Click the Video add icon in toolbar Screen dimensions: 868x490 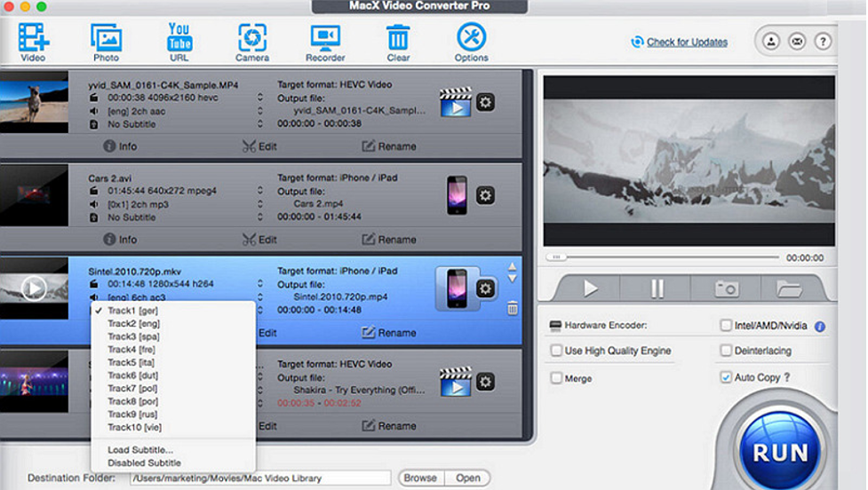pyautogui.click(x=33, y=40)
